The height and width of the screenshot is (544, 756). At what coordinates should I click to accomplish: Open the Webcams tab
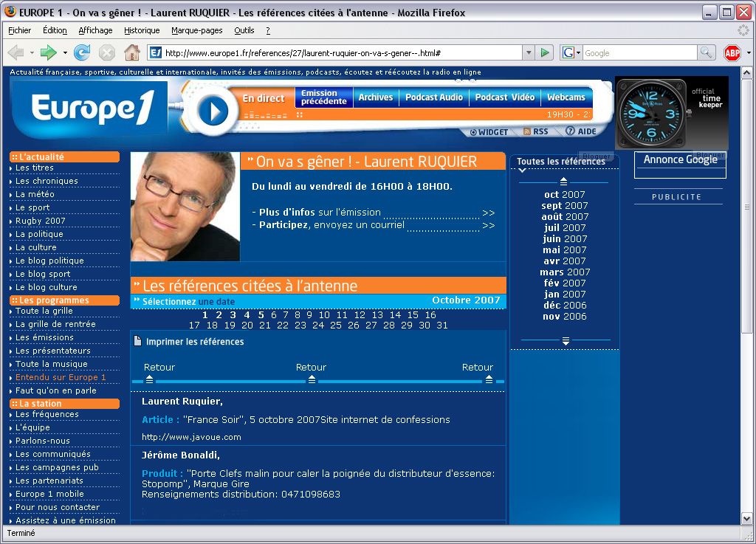coord(566,97)
